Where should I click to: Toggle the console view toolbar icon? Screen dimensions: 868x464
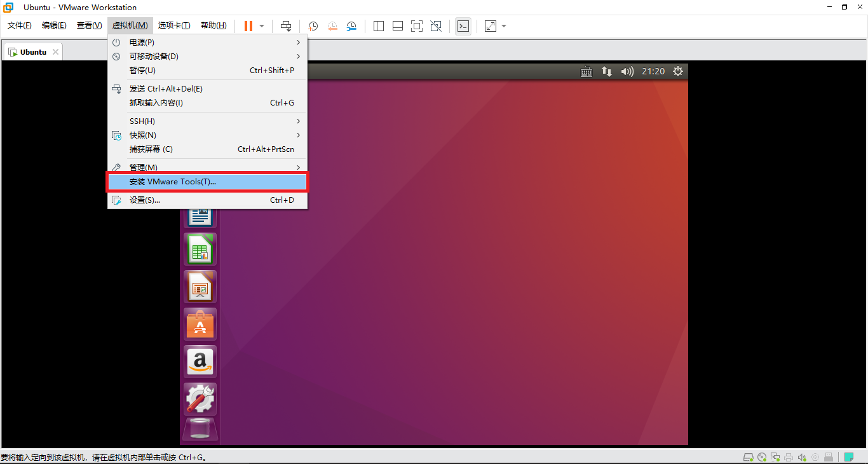coord(463,26)
